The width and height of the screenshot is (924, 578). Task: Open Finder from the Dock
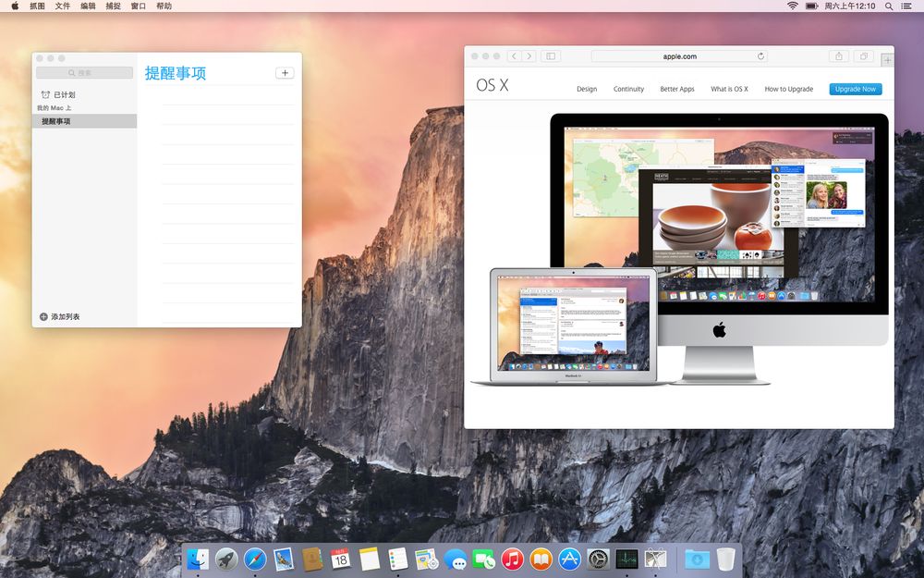coord(198,560)
